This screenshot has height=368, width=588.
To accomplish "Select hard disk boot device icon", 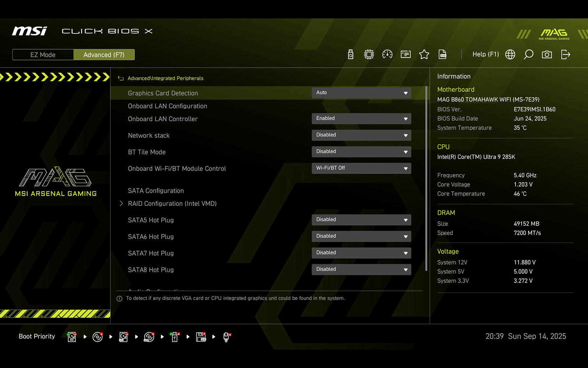I will click(x=72, y=337).
